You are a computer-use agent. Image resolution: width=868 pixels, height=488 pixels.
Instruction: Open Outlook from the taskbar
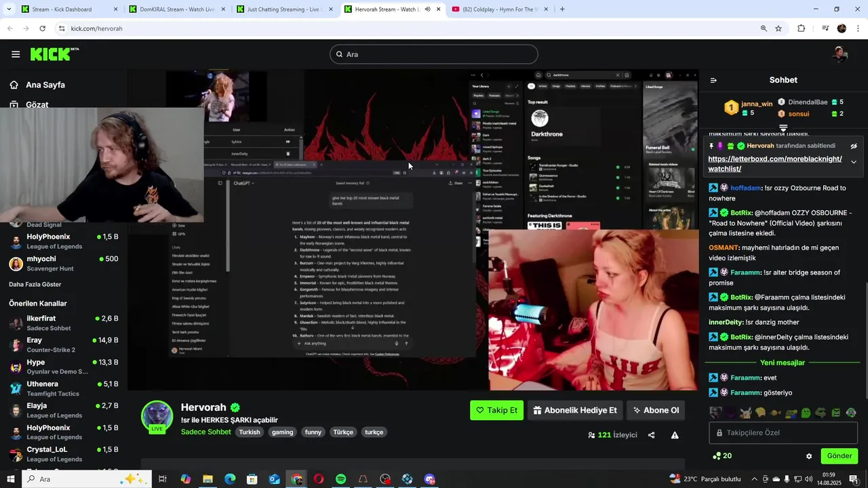point(274,479)
